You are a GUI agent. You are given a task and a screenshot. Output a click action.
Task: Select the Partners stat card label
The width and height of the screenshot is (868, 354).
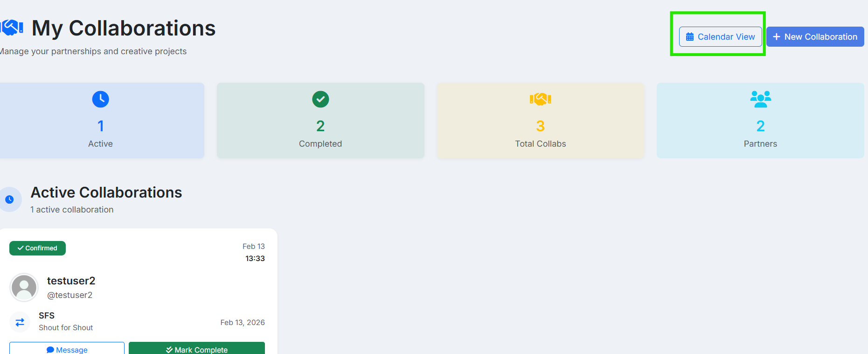point(760,144)
